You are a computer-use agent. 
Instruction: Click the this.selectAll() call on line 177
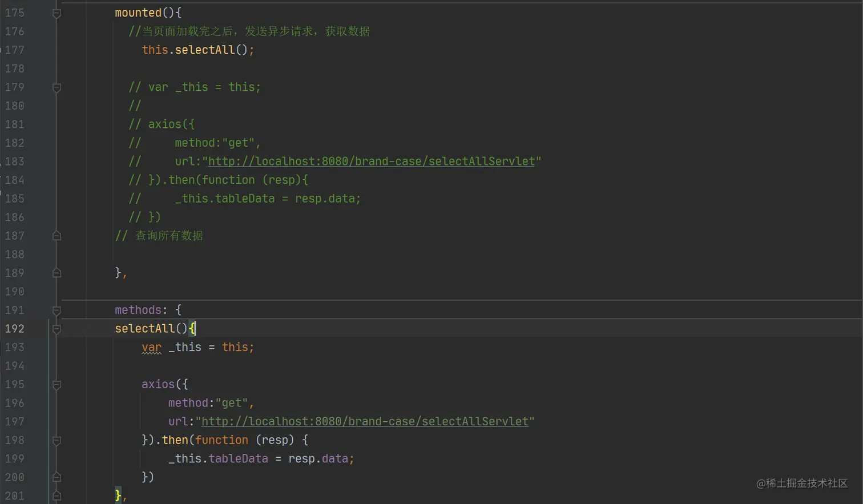click(198, 50)
